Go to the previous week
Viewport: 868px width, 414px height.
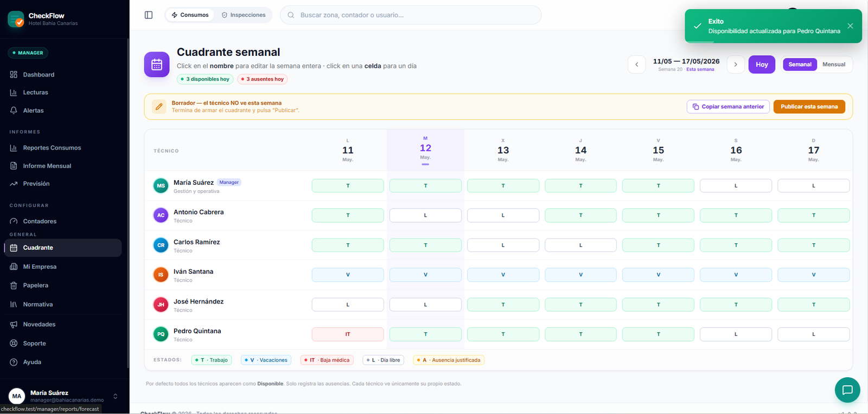(637, 64)
